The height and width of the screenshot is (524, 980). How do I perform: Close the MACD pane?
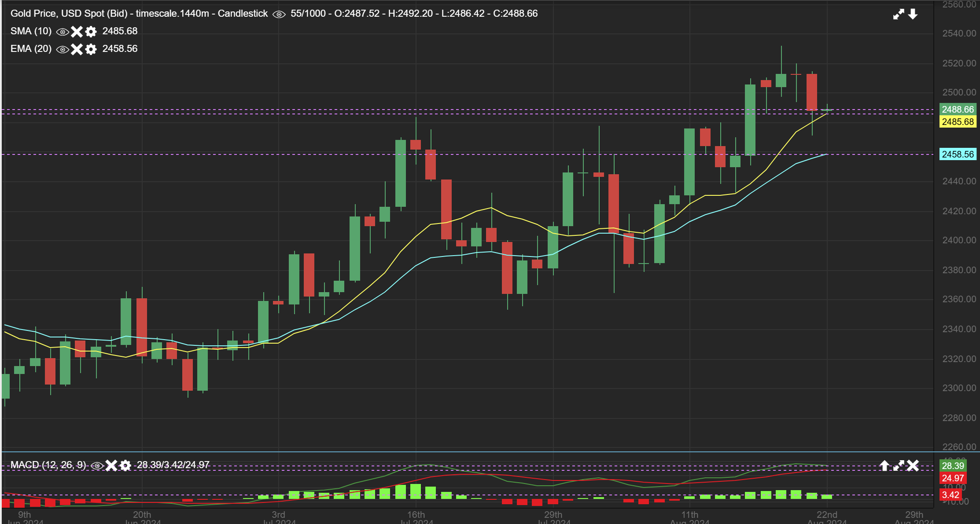(913, 465)
